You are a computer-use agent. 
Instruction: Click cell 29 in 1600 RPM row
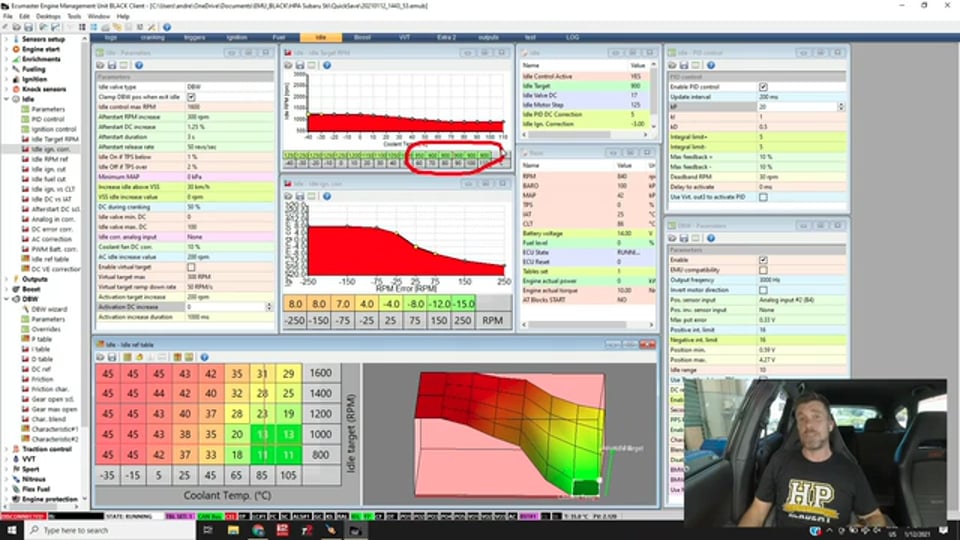[288, 373]
